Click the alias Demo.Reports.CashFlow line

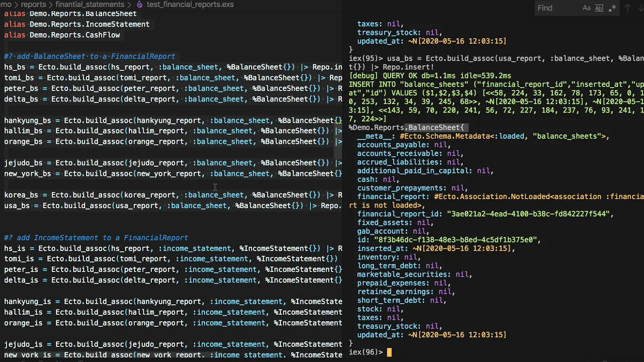coord(62,35)
